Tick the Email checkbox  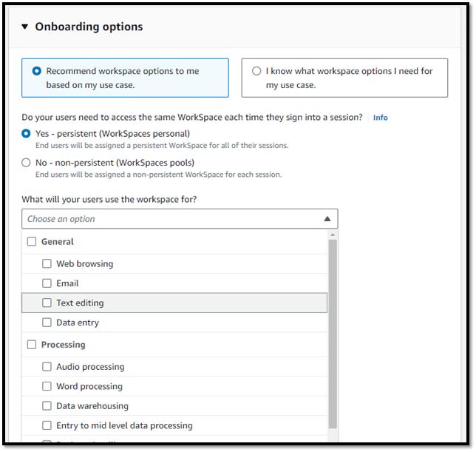[x=47, y=283]
